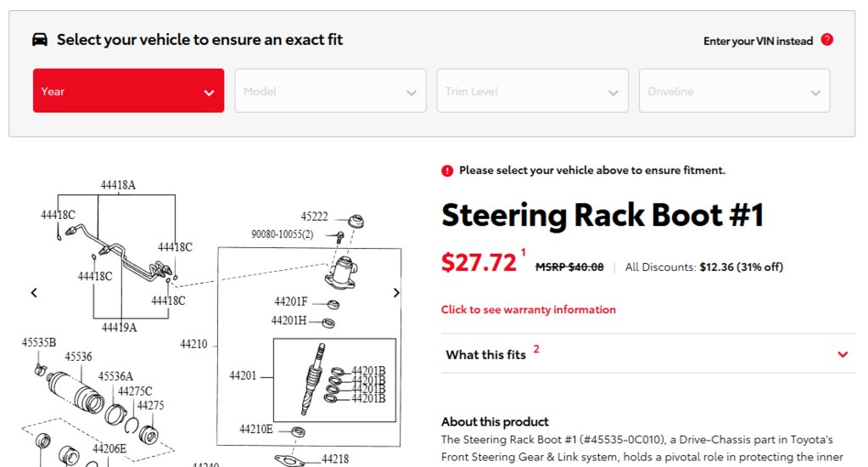Open the Trim Level dropdown
Image resolution: width=868 pixels, height=467 pixels.
tap(533, 91)
